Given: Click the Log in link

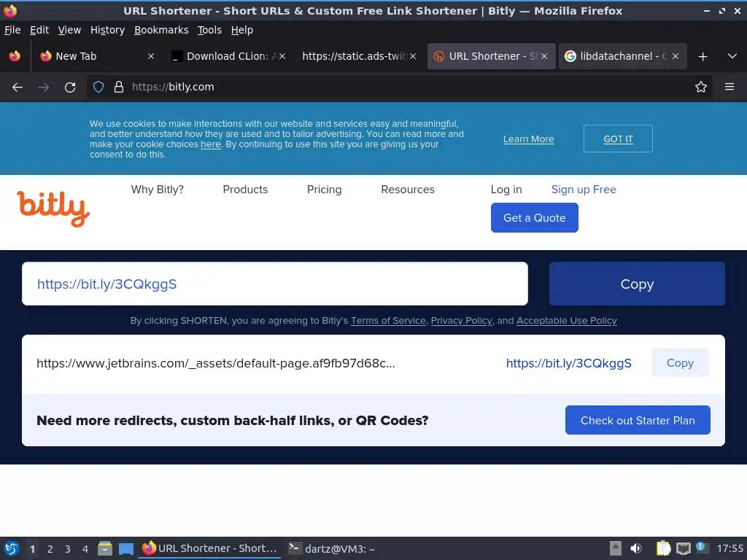Looking at the screenshot, I should (x=506, y=190).
